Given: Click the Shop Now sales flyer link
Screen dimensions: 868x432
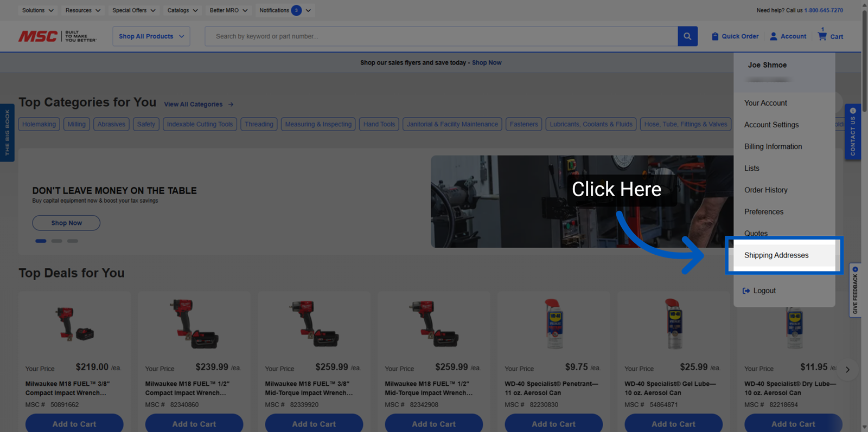Looking at the screenshot, I should coord(487,63).
